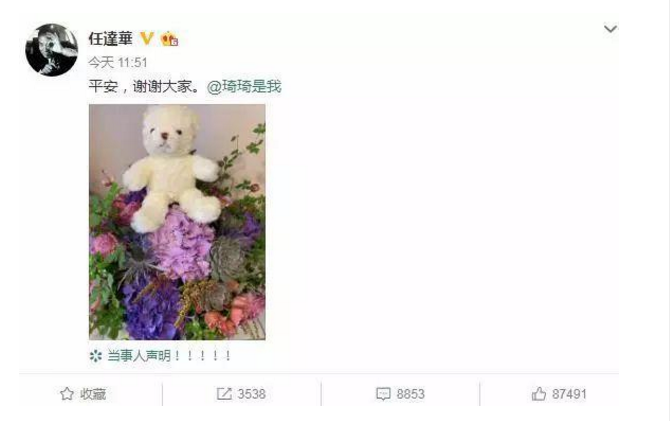Click the 收藏 label
Image resolution: width=671 pixels, height=421 pixels.
93,394
